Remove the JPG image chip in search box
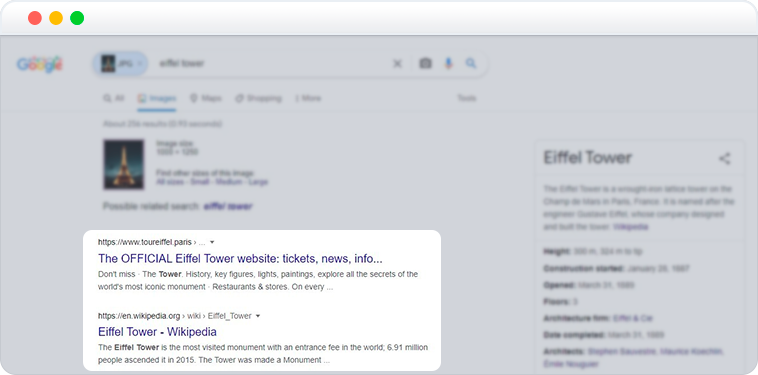 pyautogui.click(x=140, y=64)
